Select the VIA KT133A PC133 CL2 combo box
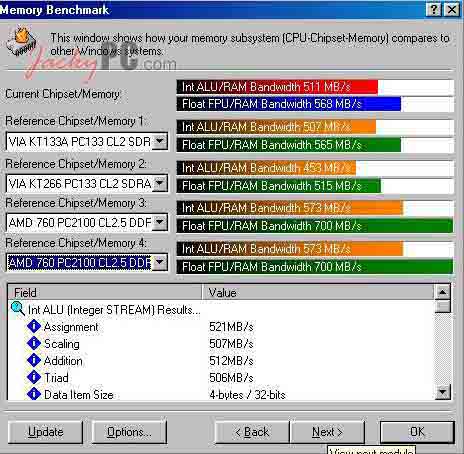Screen dimensions: 464x454 [87, 141]
